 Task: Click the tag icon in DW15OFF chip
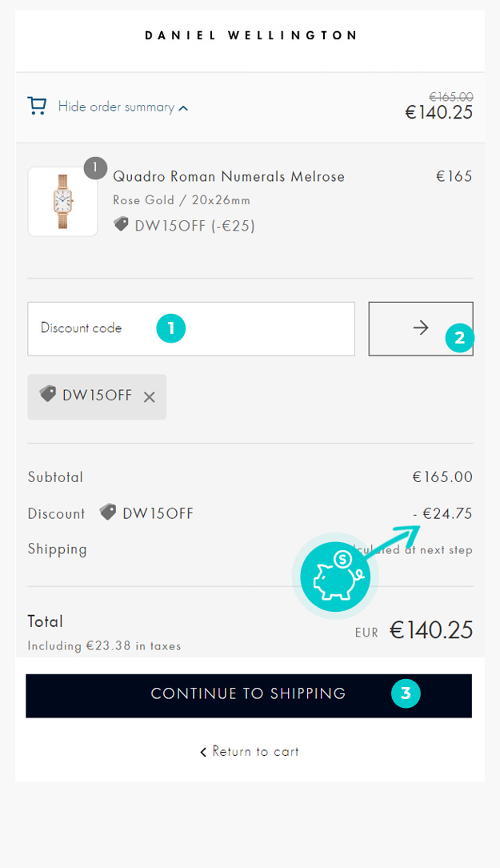pos(47,394)
